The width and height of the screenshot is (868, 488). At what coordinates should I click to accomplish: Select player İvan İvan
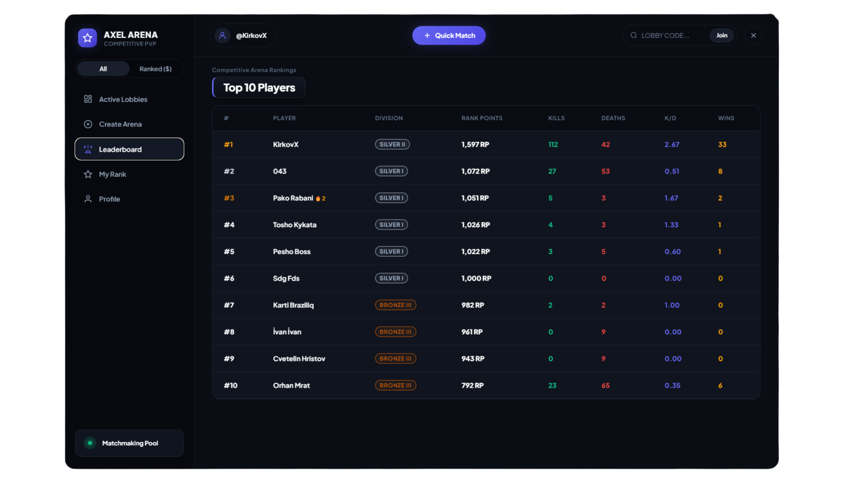[x=287, y=332]
